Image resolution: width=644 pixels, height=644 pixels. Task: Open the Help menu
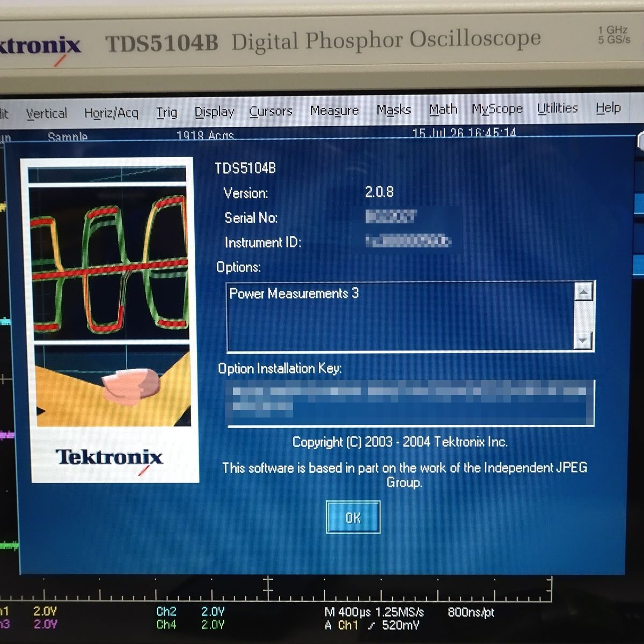pos(608,108)
